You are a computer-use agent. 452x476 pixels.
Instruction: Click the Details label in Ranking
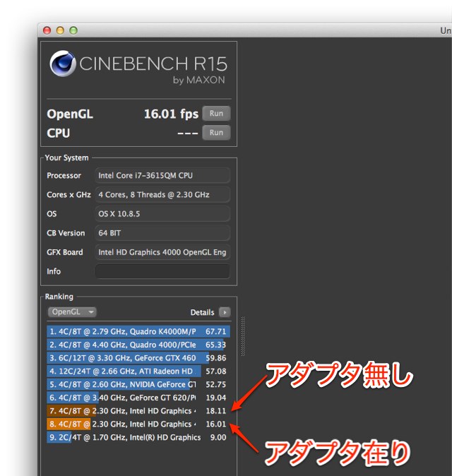point(202,312)
